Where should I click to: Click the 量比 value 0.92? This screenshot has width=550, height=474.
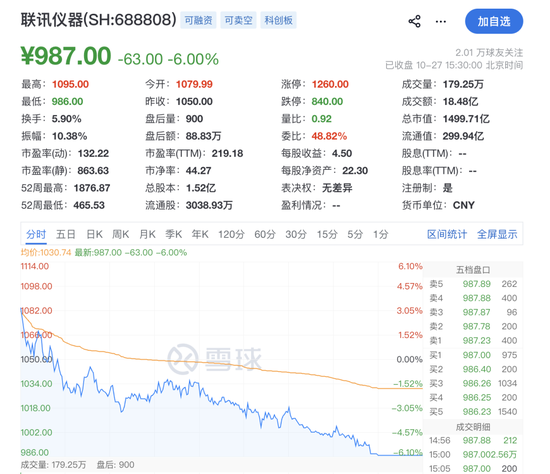click(x=321, y=119)
